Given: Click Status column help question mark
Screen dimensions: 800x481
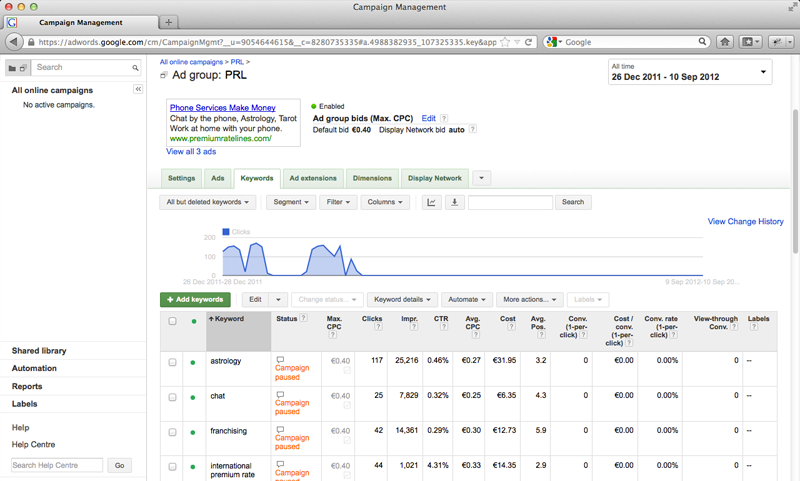Looking at the screenshot, I should point(304,318).
